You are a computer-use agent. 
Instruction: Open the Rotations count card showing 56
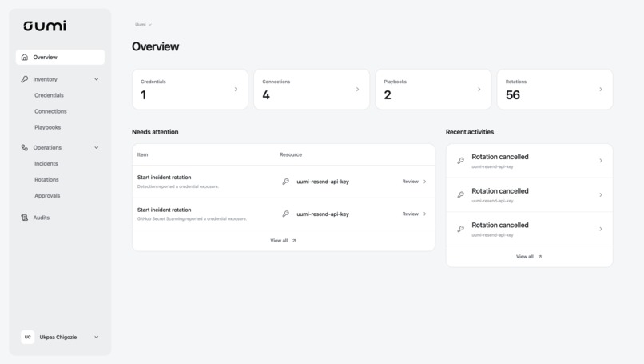coord(555,90)
